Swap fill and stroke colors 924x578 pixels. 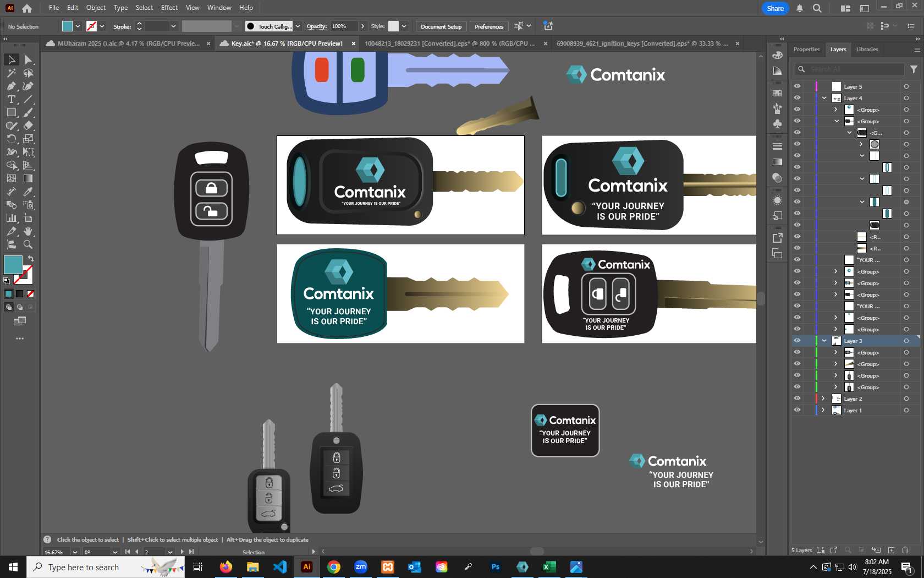click(31, 259)
